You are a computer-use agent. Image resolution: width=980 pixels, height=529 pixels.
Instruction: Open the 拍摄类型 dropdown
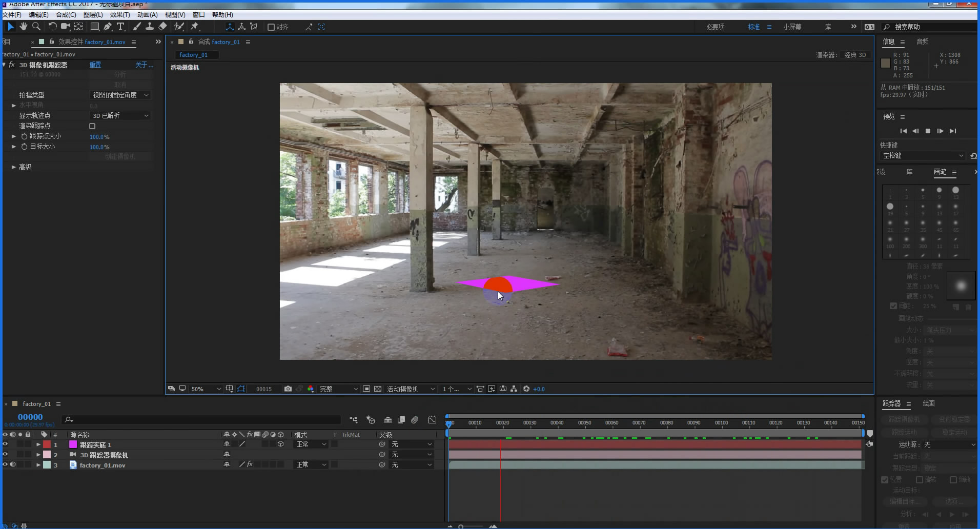pos(120,95)
